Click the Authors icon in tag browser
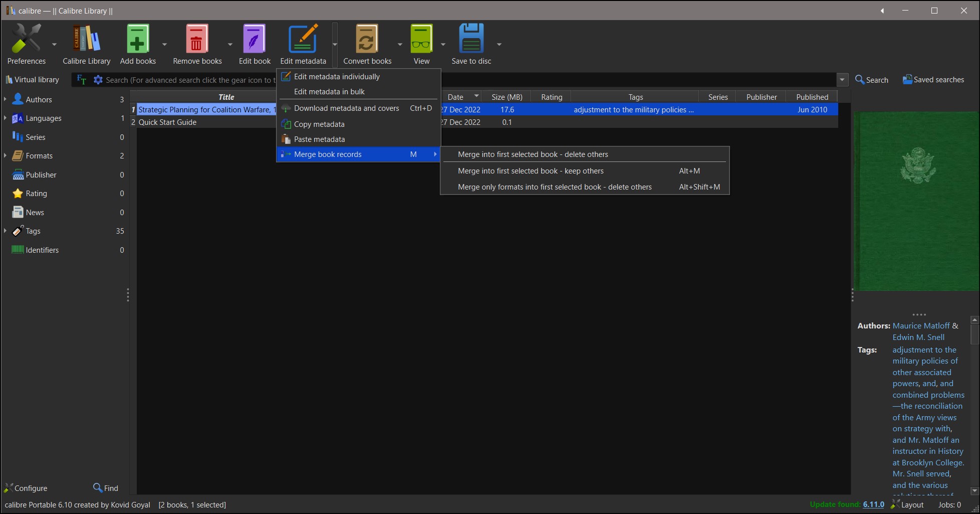 (x=18, y=99)
